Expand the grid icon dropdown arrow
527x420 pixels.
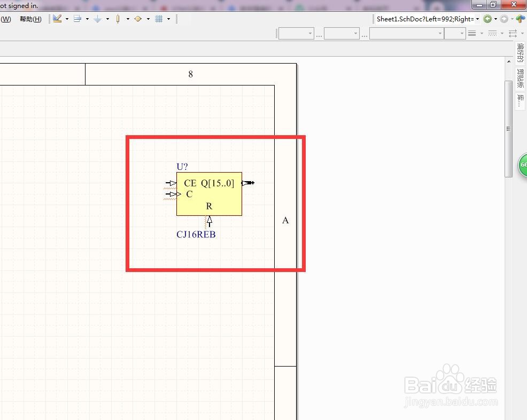point(169,19)
